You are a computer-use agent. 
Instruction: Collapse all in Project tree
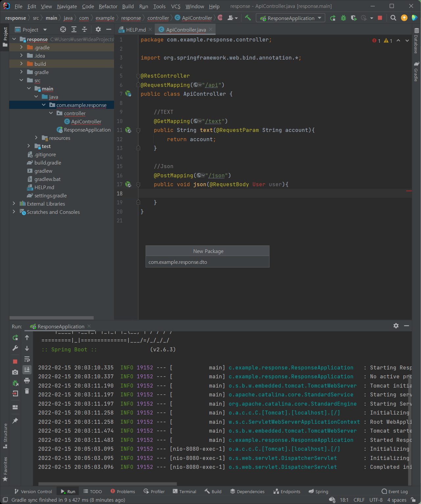[84, 30]
